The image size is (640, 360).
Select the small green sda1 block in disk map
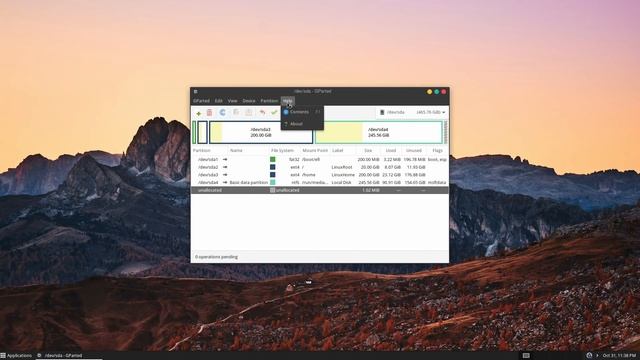tap(194, 132)
